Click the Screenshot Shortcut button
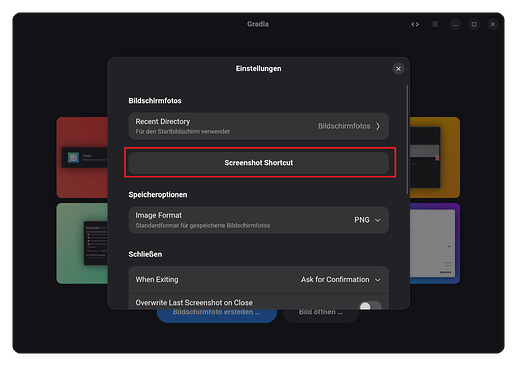The image size is (517, 366). coord(258,163)
